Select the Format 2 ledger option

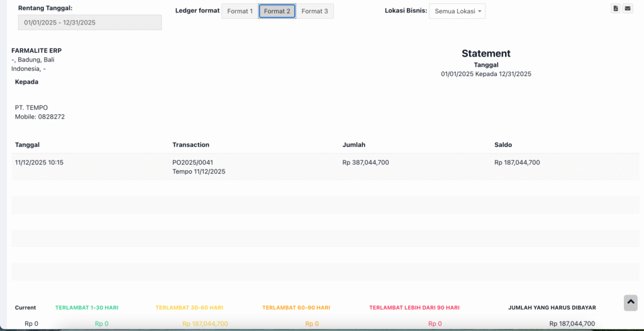(277, 11)
